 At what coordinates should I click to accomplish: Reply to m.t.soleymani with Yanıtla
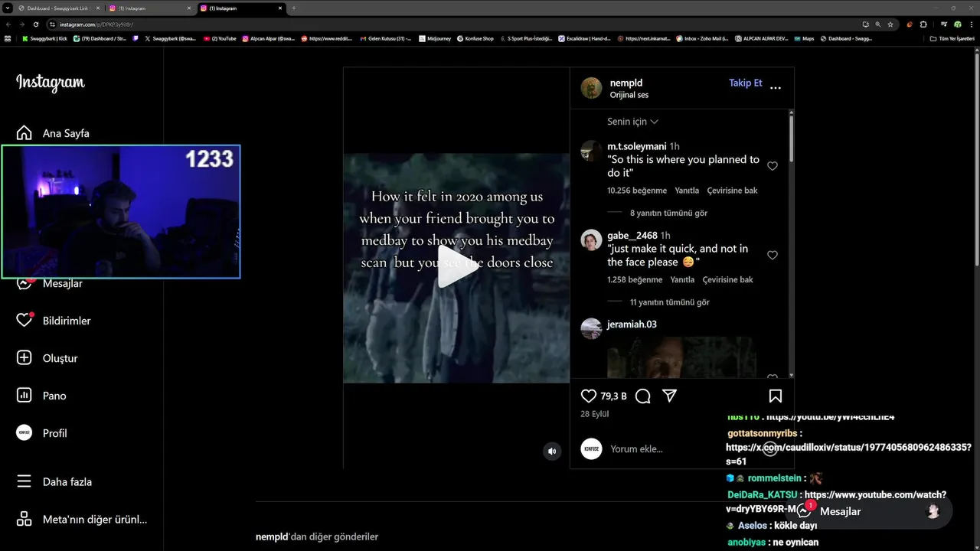[x=687, y=191]
